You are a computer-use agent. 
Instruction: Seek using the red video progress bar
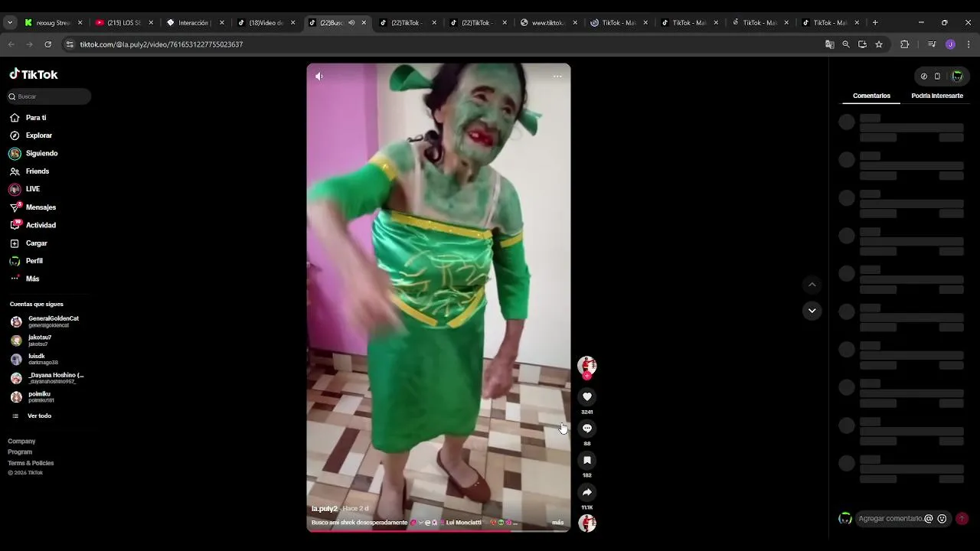click(438, 531)
